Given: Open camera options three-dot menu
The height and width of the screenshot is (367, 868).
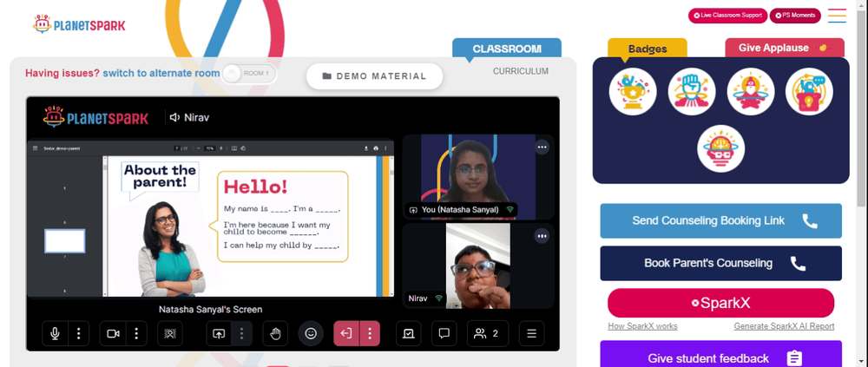Looking at the screenshot, I should (x=136, y=334).
